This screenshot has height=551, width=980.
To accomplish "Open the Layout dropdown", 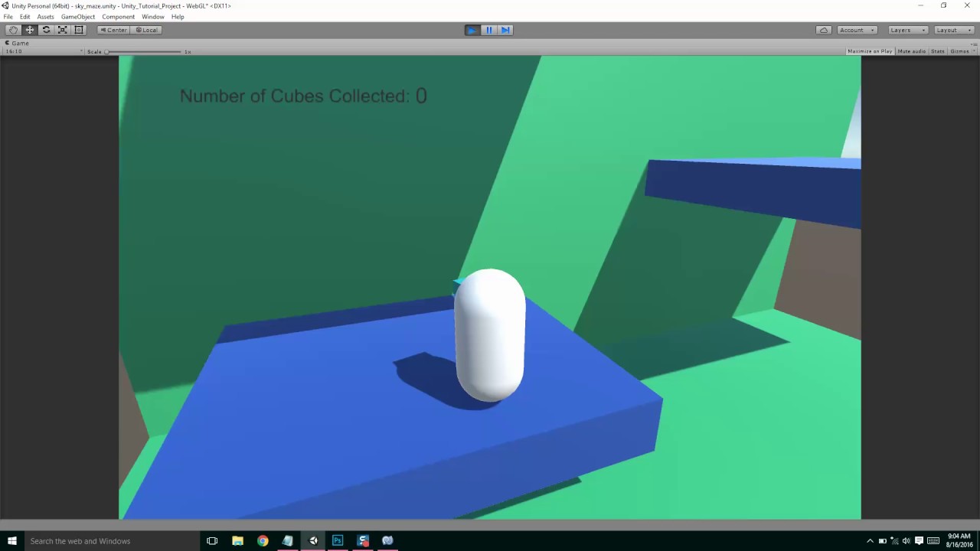I will tap(953, 30).
